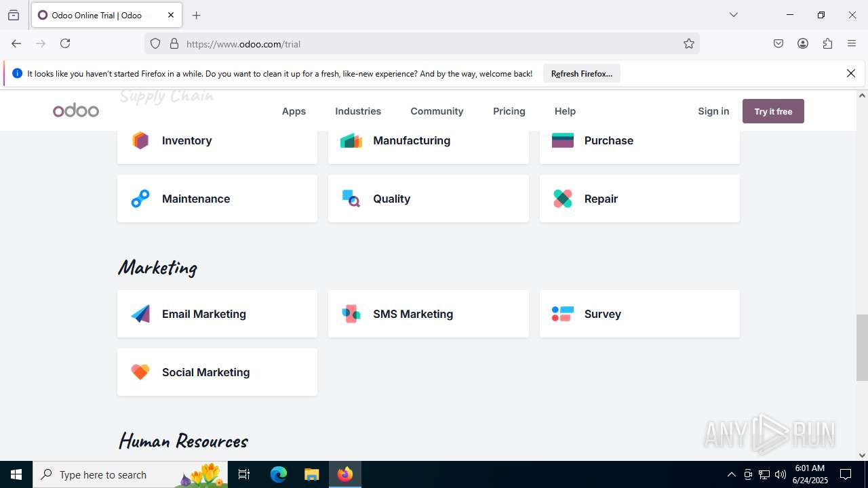
Task: Click the Manufacturing app icon
Action: 351,140
